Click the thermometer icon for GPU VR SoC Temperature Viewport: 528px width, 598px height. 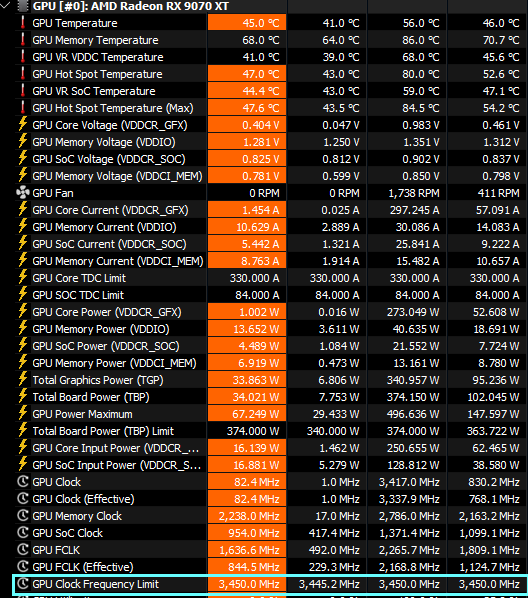23,91
